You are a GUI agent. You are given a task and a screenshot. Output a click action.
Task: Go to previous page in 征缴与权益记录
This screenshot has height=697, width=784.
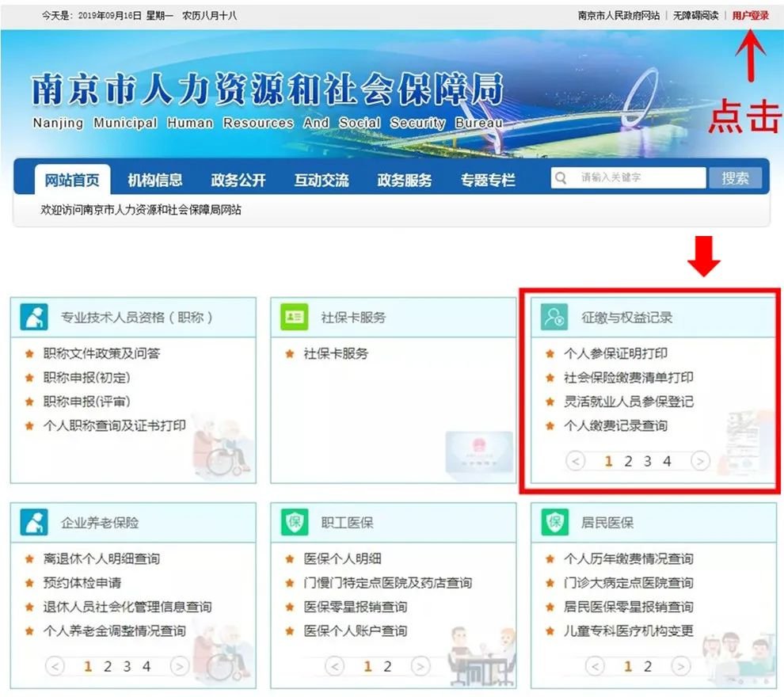(x=575, y=460)
